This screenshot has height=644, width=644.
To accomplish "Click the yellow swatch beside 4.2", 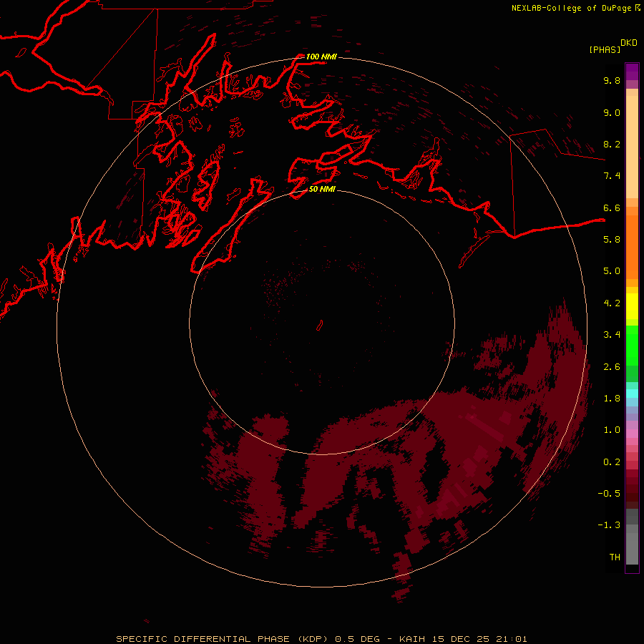I will pyautogui.click(x=632, y=306).
